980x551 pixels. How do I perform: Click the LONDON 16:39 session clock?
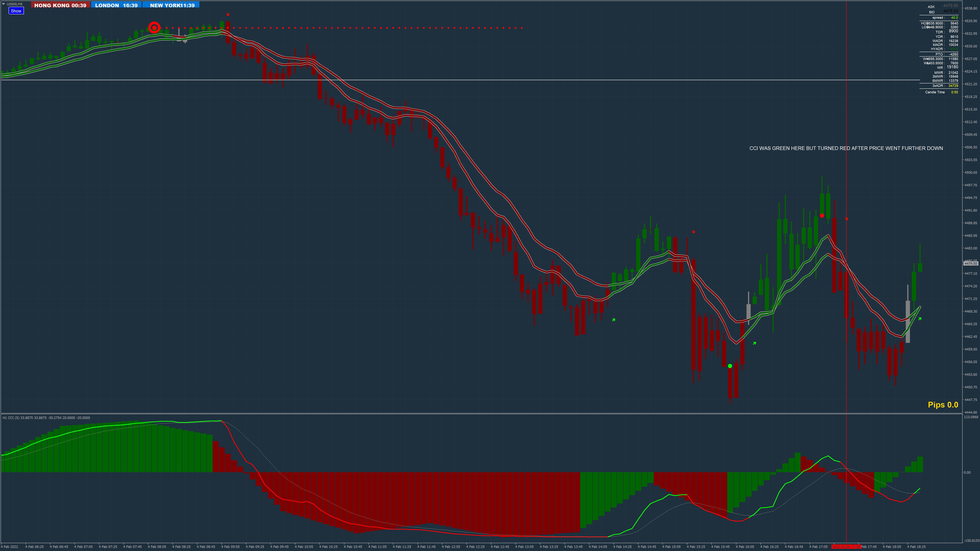(x=116, y=5)
